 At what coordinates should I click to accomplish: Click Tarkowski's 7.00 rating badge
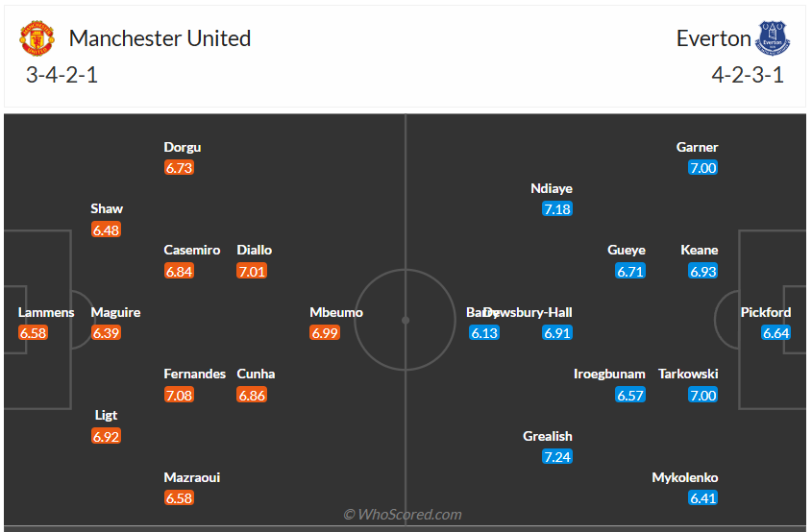(x=702, y=396)
